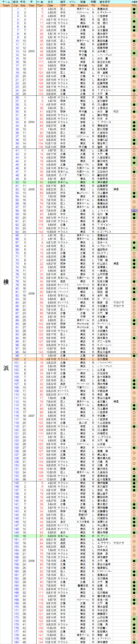Click the 静岡草薙 stadium cell
The image size is (138, 644).
(83, 288)
